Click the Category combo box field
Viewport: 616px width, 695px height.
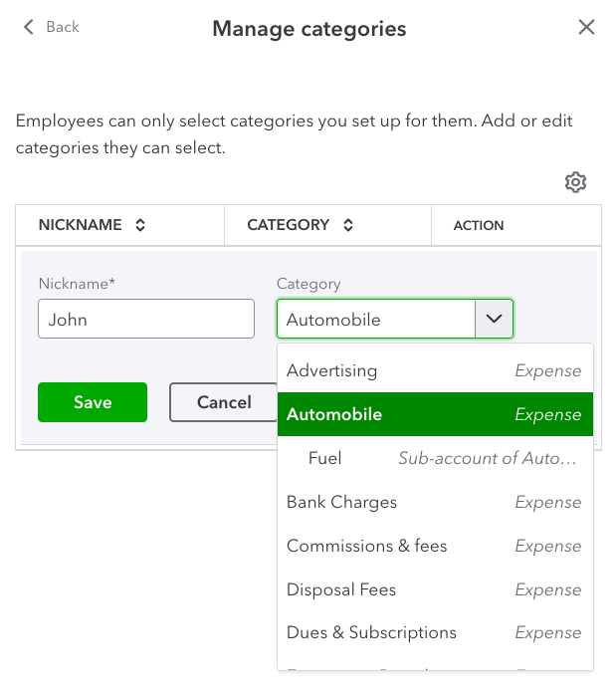click(x=376, y=320)
